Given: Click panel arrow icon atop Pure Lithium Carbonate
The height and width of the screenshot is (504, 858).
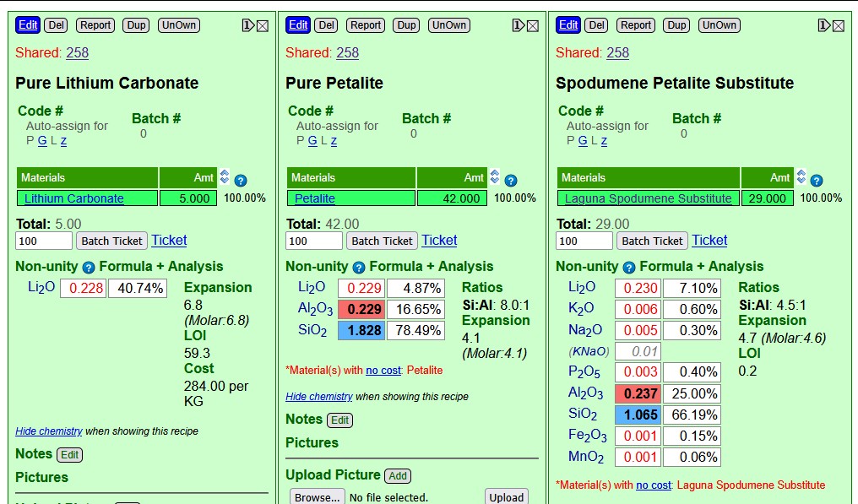Looking at the screenshot, I should pos(247,25).
